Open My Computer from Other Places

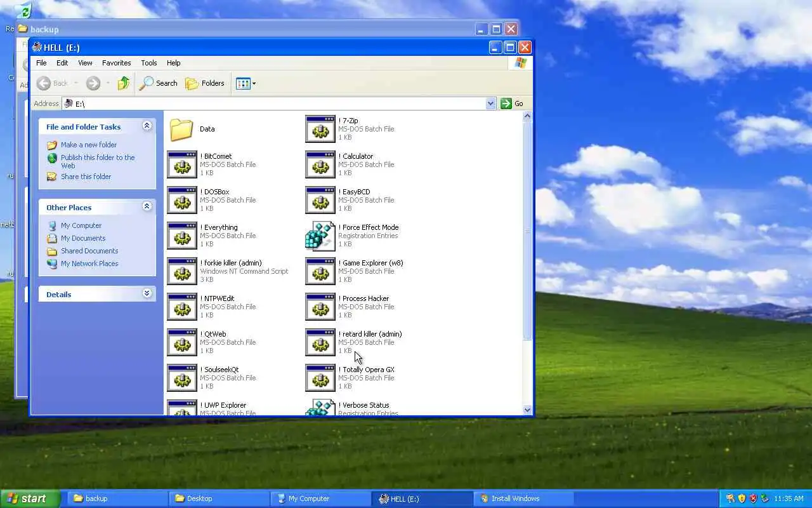coord(81,225)
